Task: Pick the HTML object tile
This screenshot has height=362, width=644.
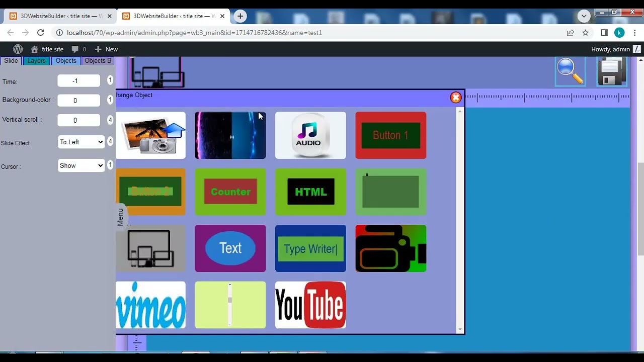Action: pos(310,192)
